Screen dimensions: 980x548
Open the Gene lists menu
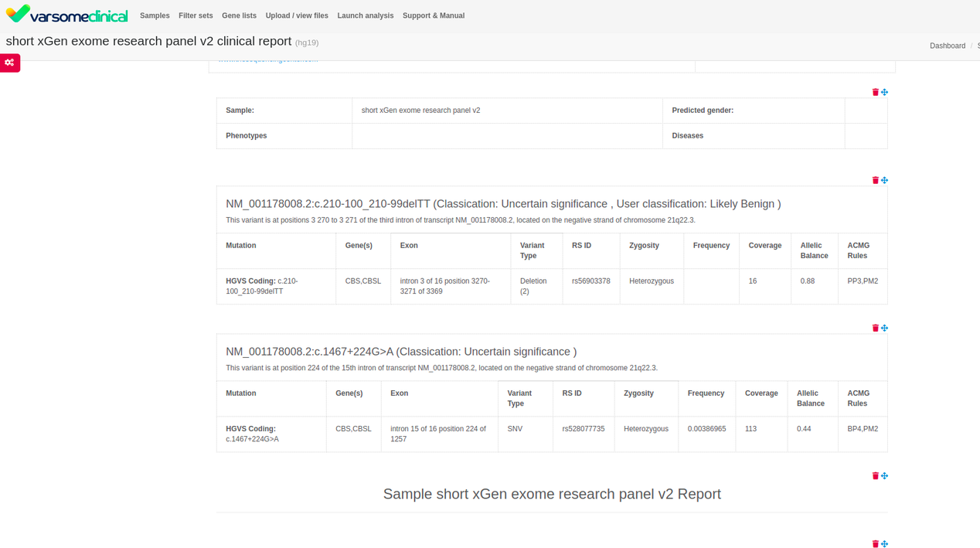coord(239,15)
